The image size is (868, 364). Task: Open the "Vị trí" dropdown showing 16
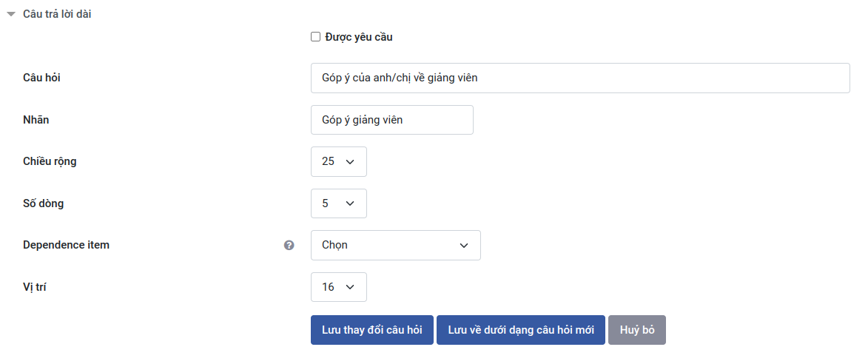(338, 287)
